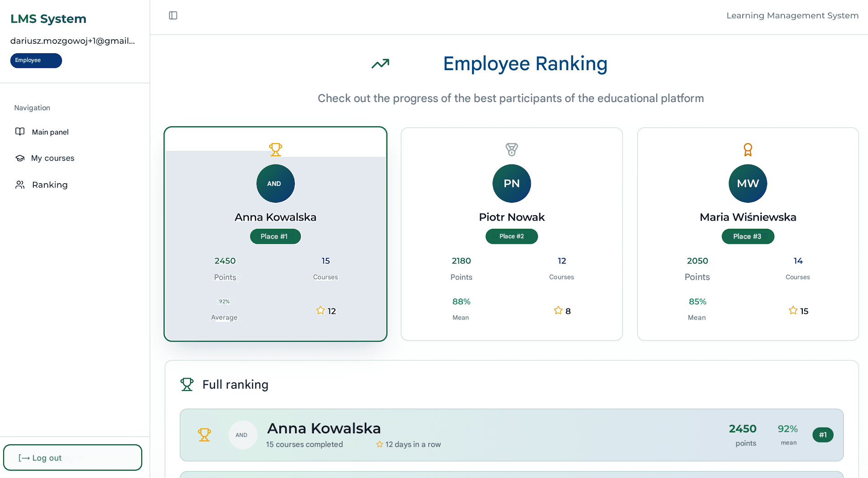Click the 2450 points in the full ranking row
This screenshot has width=868, height=478.
[x=743, y=429]
